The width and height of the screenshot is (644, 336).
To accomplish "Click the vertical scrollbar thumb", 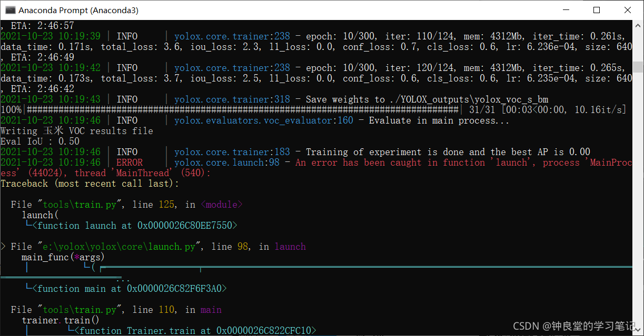I will click(x=638, y=67).
